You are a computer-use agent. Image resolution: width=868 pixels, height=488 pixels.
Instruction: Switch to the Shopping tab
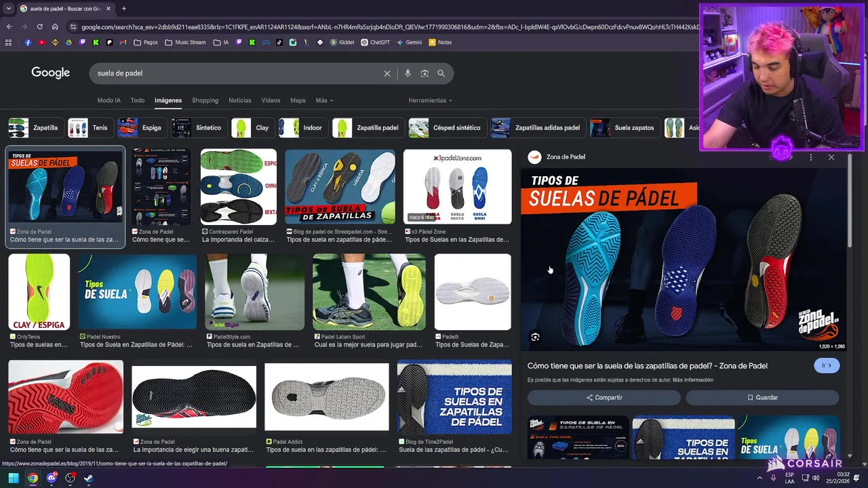point(205,100)
